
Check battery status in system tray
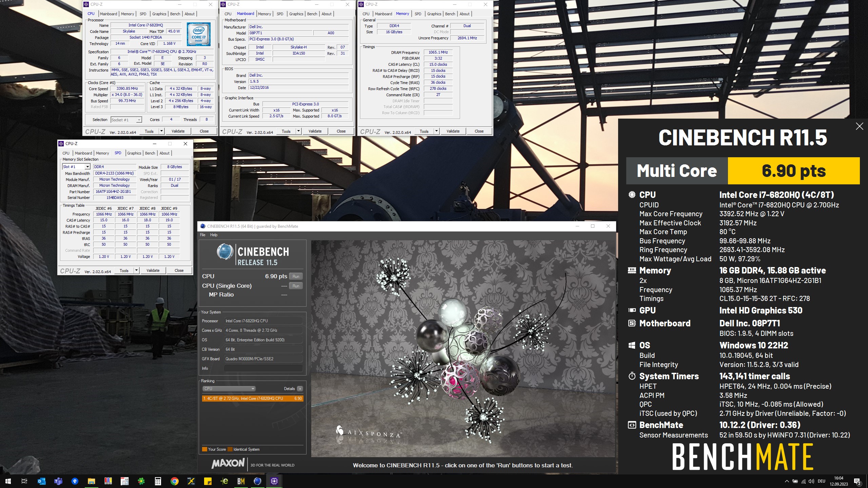pos(795,481)
